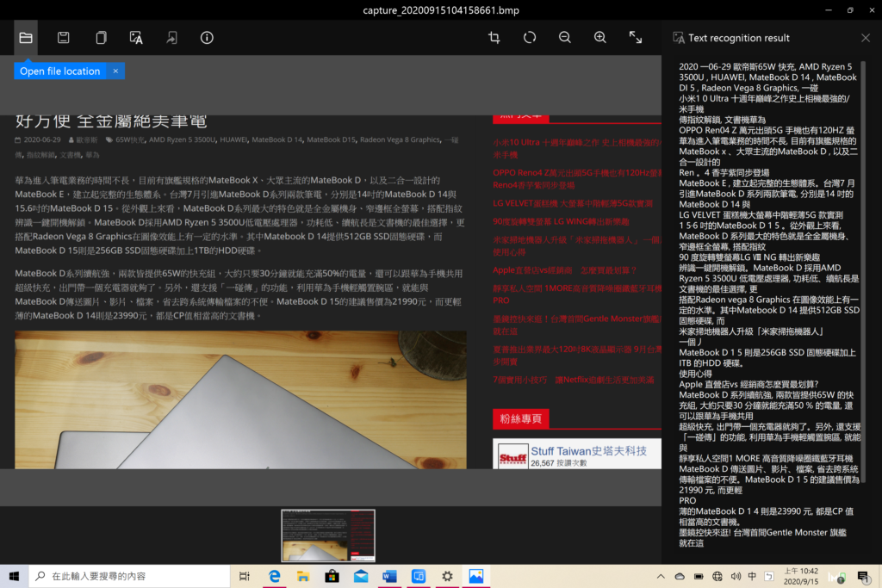
Task: Click the recognized line 'Apple 直營店vs 經銷商怎麼買最划算?'
Action: 748,385
